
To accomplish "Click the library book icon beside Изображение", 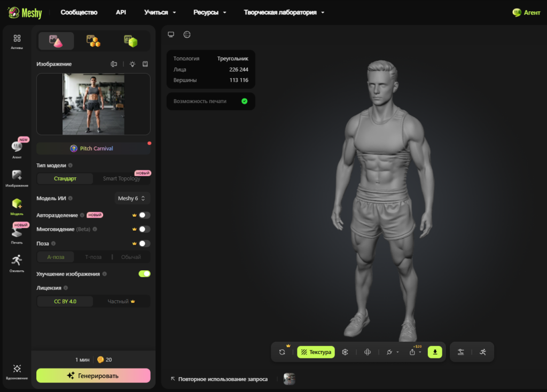I will (145, 64).
